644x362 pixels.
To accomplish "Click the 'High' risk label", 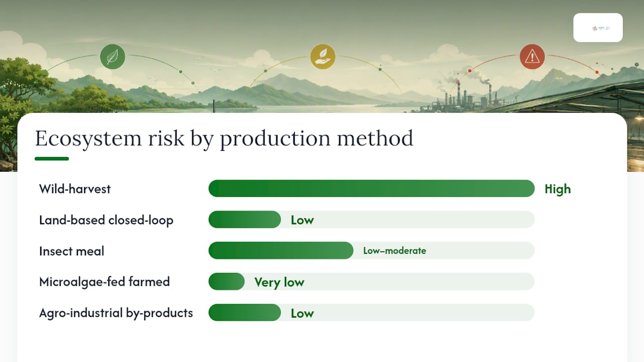I will [x=557, y=189].
